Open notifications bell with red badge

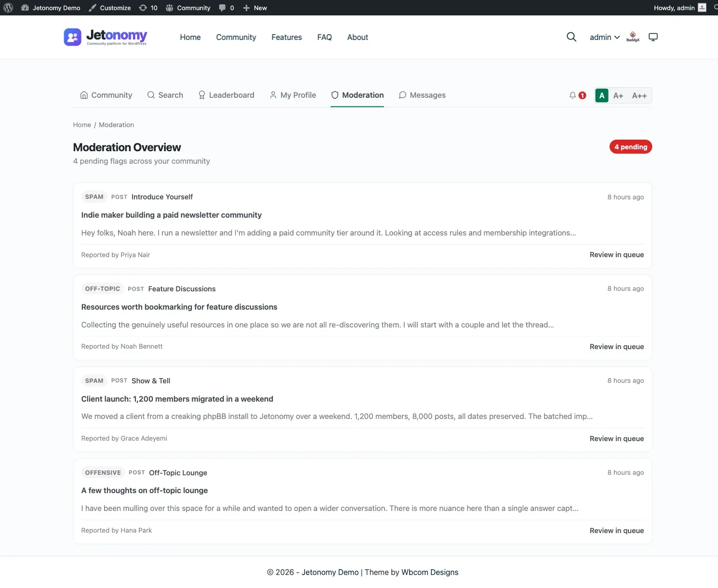577,95
